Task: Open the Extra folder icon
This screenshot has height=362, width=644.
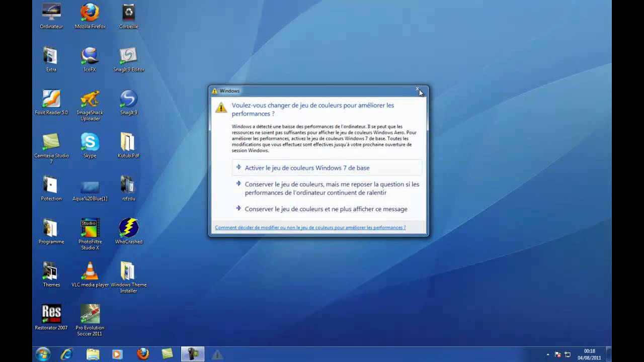Action: (x=51, y=59)
